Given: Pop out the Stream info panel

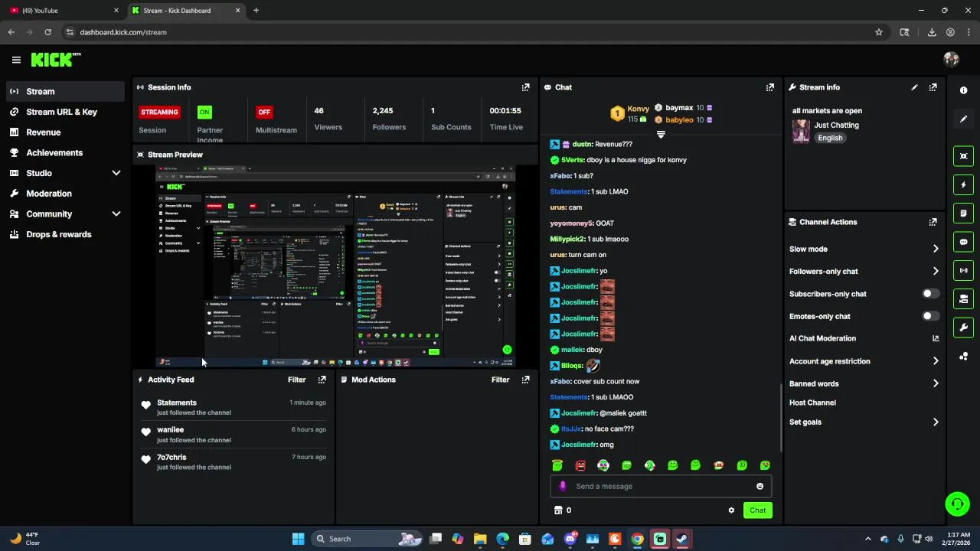Looking at the screenshot, I should (x=933, y=87).
